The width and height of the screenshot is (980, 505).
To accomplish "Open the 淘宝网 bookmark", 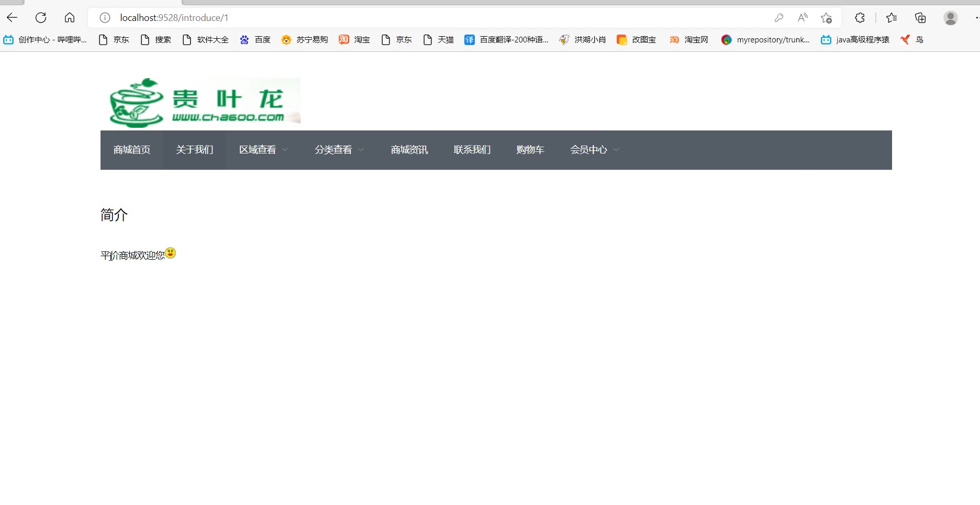I will [x=688, y=40].
